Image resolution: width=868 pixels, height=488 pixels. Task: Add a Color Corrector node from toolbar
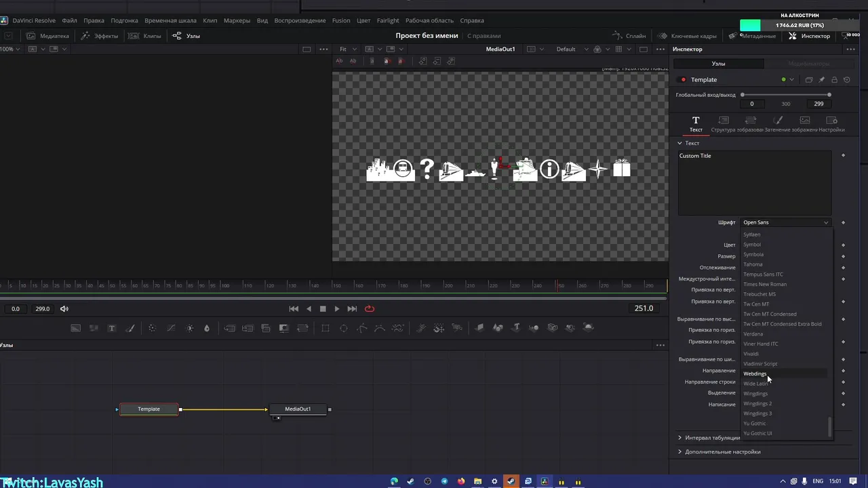152,328
